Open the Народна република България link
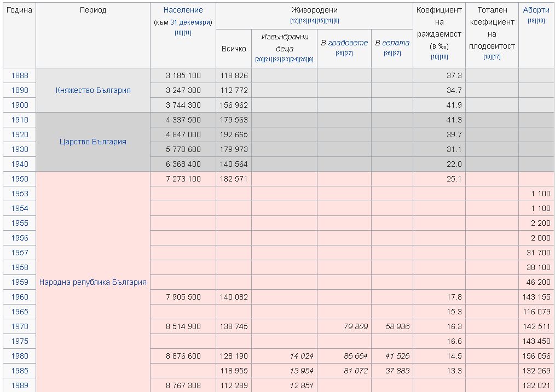 [x=93, y=282]
